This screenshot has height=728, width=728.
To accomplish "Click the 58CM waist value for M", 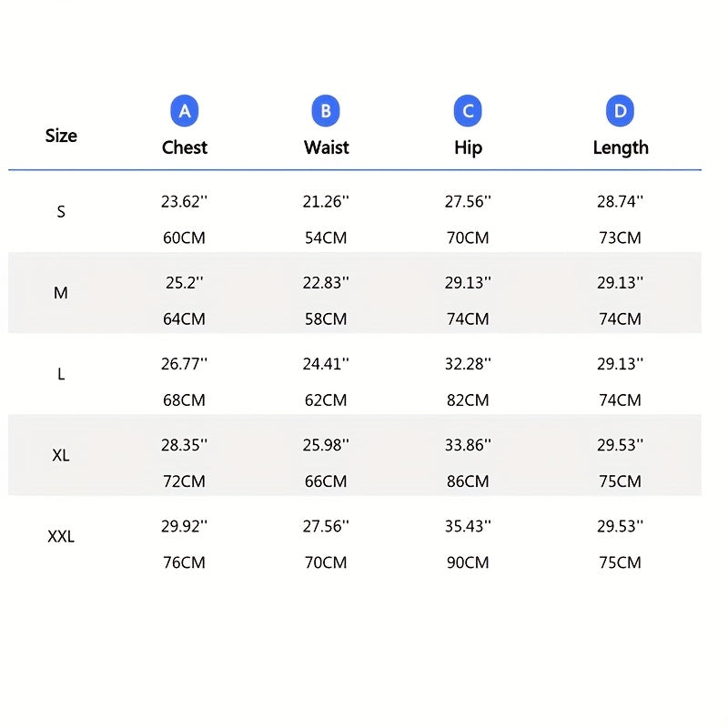I will pos(326,318).
